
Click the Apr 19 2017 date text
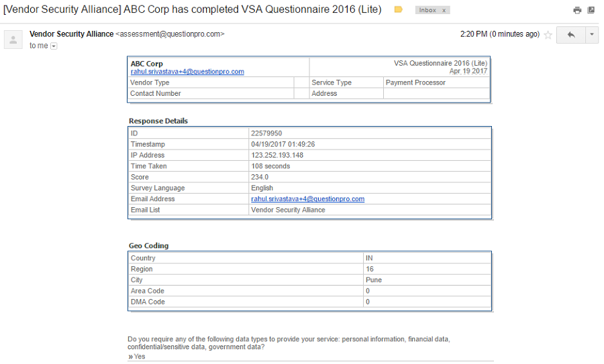click(x=468, y=71)
